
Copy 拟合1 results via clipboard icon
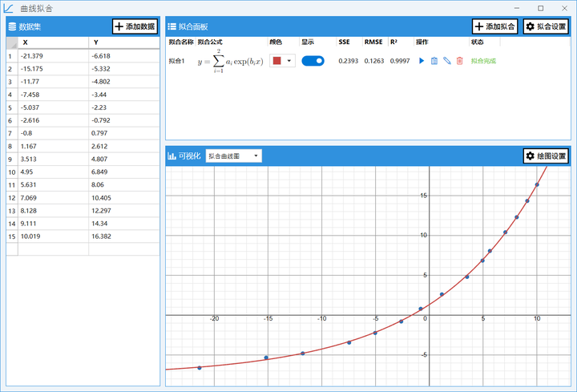point(434,61)
